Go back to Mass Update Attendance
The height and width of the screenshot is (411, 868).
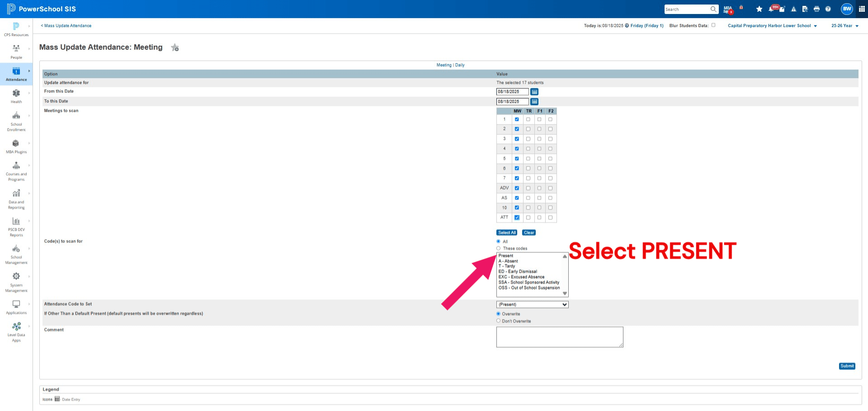[66, 26]
